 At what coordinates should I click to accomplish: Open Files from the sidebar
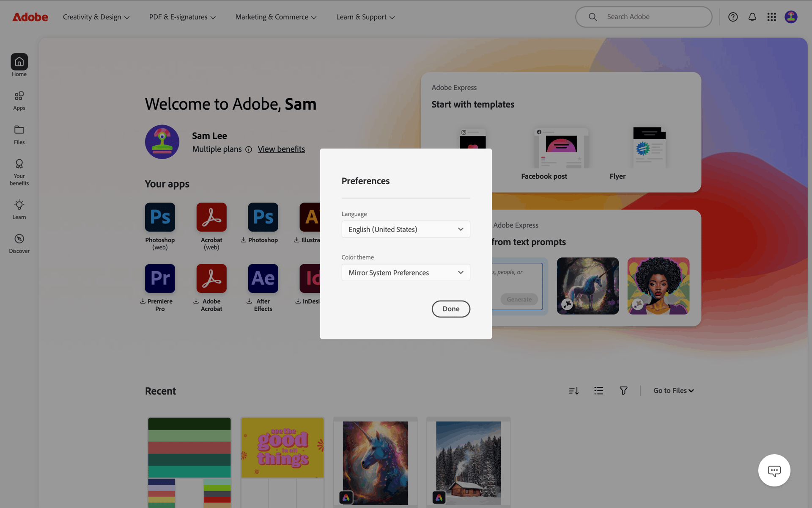[x=19, y=135]
